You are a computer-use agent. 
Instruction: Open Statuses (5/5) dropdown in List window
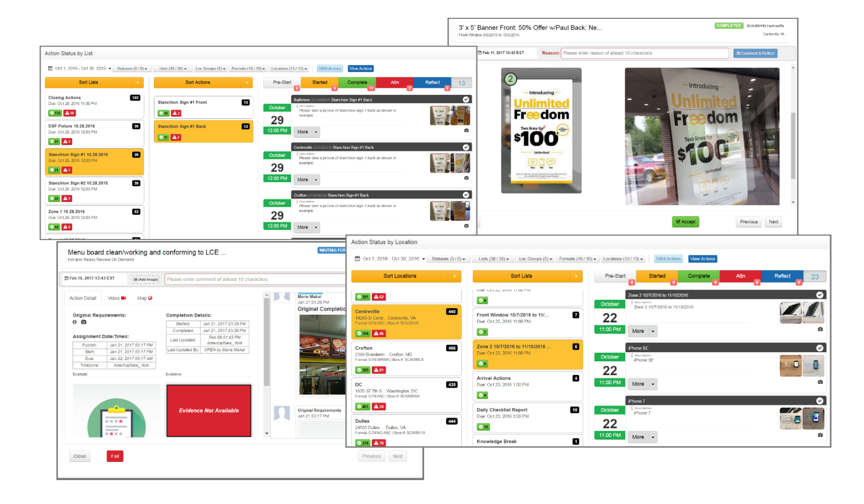[x=132, y=69]
